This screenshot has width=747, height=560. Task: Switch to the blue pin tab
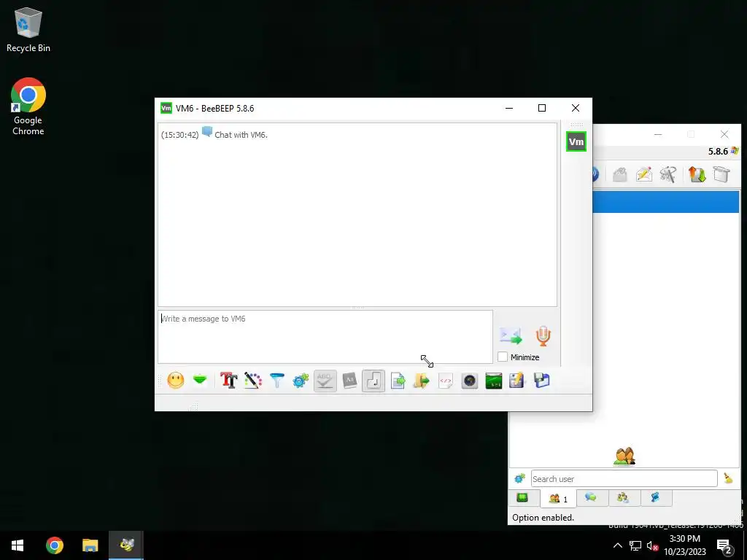click(656, 497)
